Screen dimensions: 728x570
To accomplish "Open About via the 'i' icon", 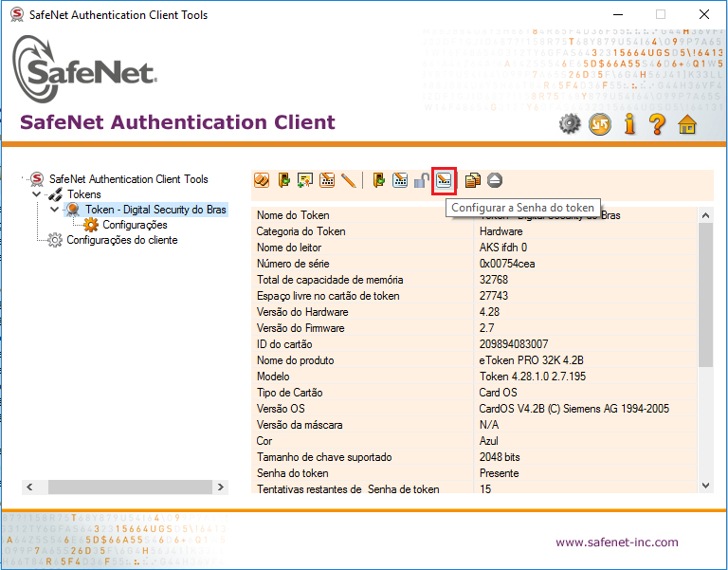I will tap(629, 123).
